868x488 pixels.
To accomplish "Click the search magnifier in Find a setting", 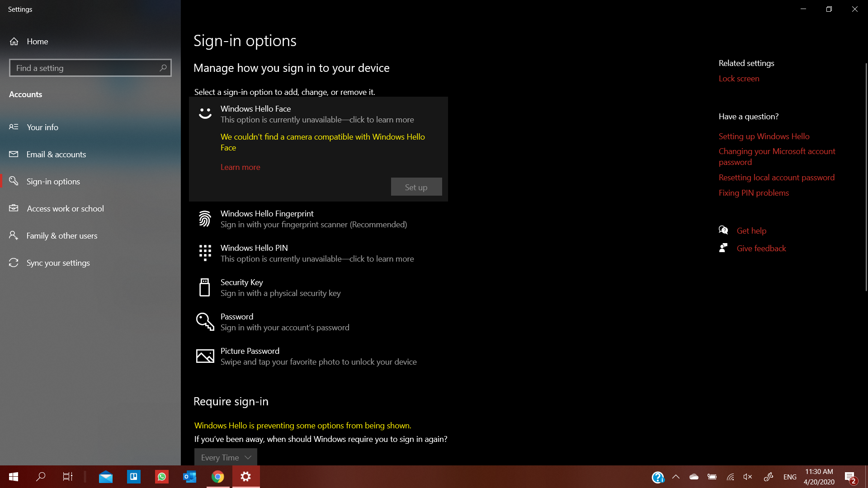I will click(163, 68).
